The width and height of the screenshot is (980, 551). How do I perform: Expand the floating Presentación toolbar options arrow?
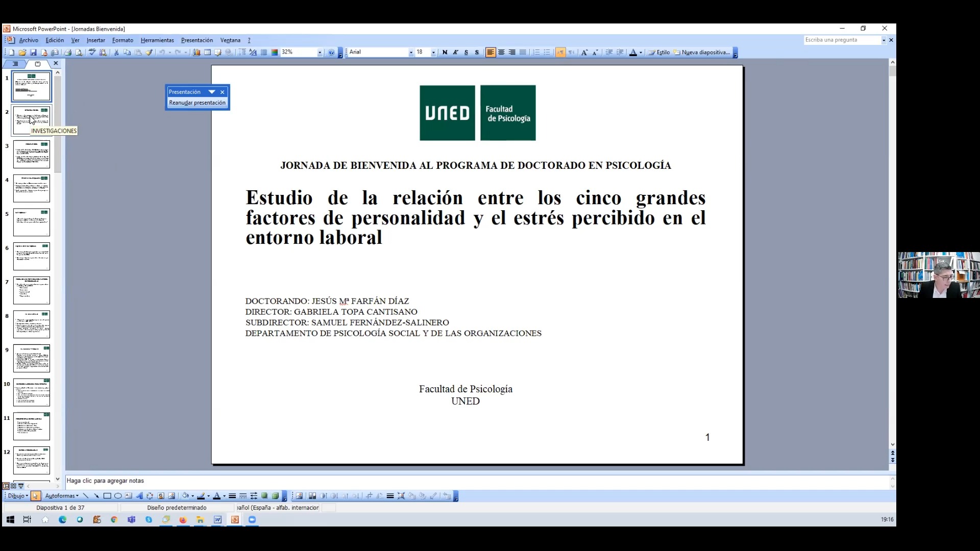click(x=212, y=92)
